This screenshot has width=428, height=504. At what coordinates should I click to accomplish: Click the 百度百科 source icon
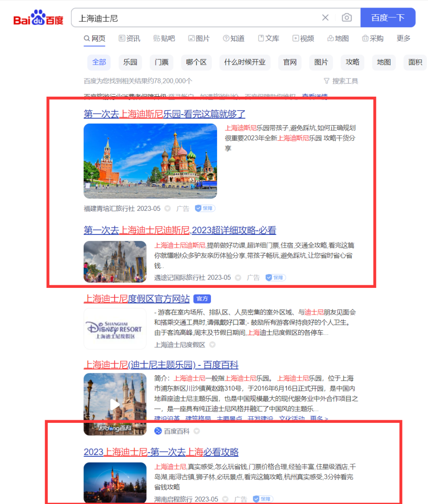click(157, 431)
